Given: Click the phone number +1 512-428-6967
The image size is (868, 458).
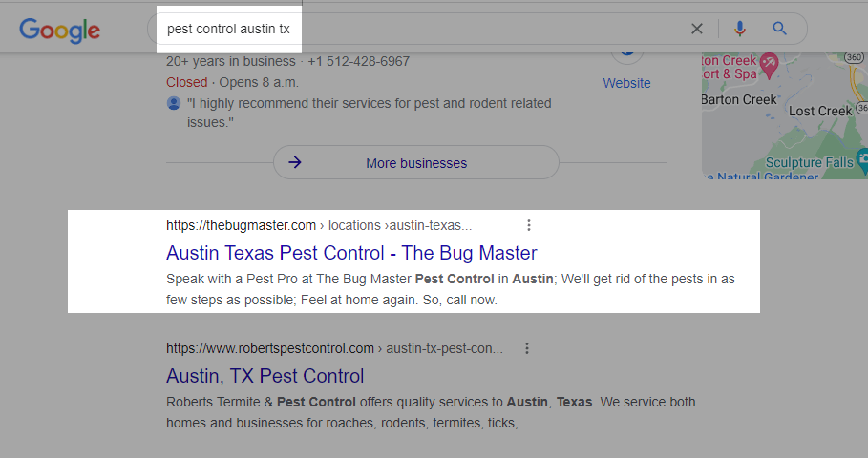Looking at the screenshot, I should 357,62.
